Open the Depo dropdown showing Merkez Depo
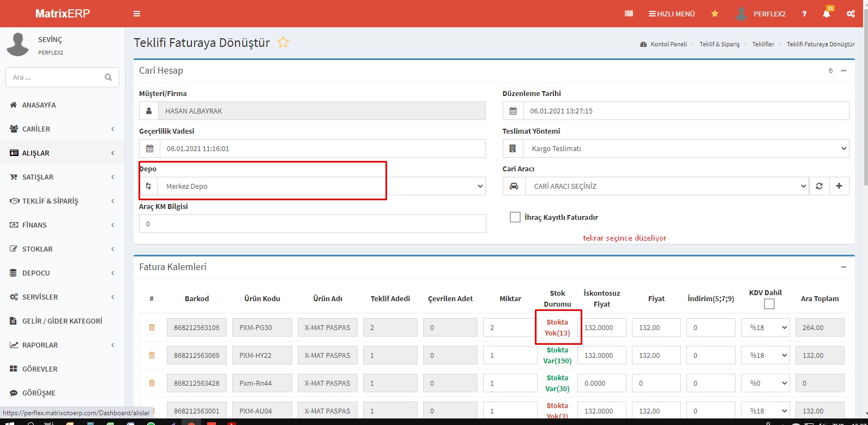Screen dimensions: 868x425 tap(321, 186)
